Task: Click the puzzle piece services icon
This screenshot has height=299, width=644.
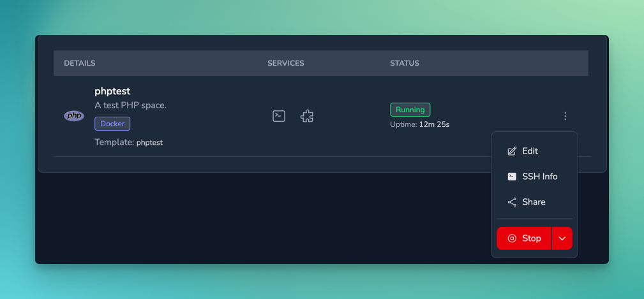Action: coord(307,116)
